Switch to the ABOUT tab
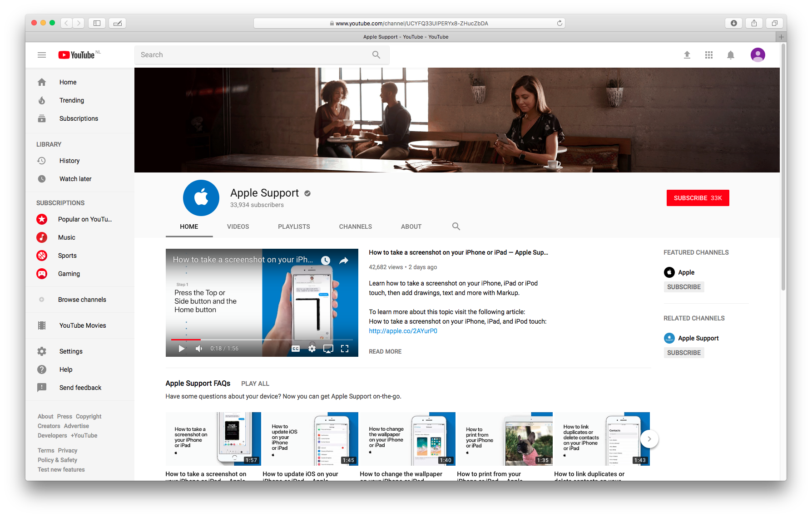Viewport: 812px width, 517px height. [x=411, y=226]
